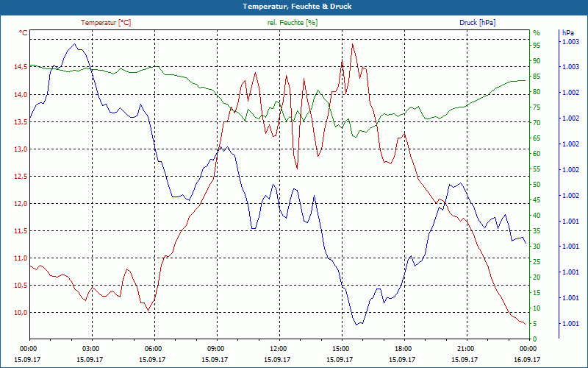This screenshot has width=588, height=368.
Task: Click the % unit label on humidity axis
Action: (x=537, y=33)
